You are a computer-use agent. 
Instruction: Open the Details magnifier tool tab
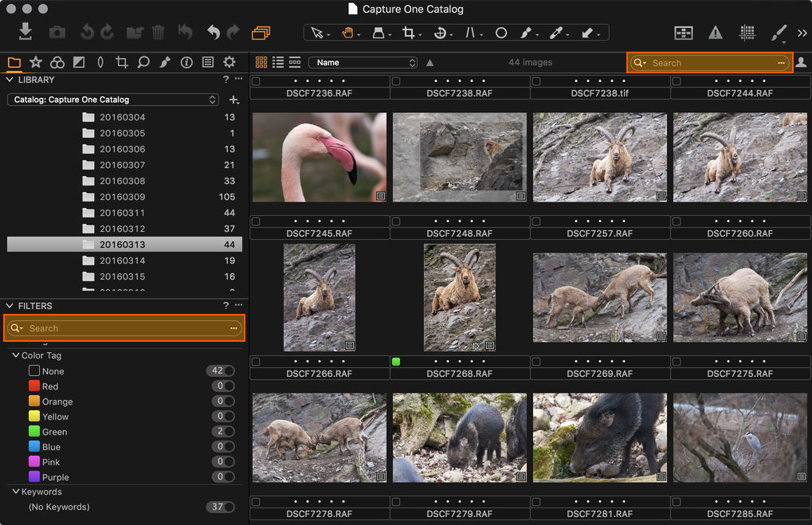pyautogui.click(x=143, y=63)
